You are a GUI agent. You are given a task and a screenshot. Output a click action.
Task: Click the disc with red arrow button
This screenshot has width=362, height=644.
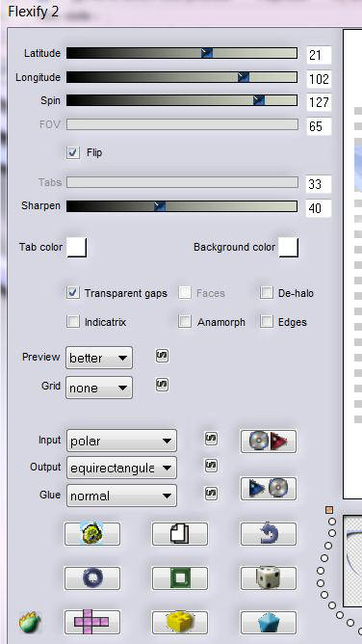point(269,442)
